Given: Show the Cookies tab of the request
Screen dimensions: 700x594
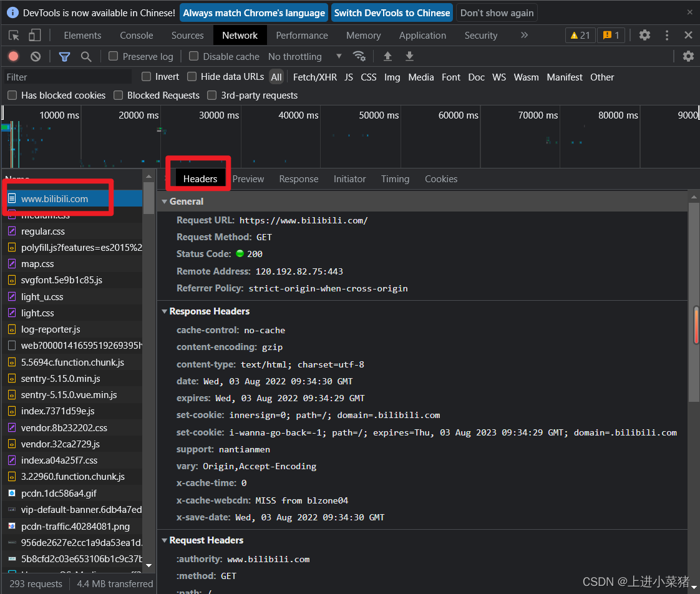Looking at the screenshot, I should tap(441, 179).
